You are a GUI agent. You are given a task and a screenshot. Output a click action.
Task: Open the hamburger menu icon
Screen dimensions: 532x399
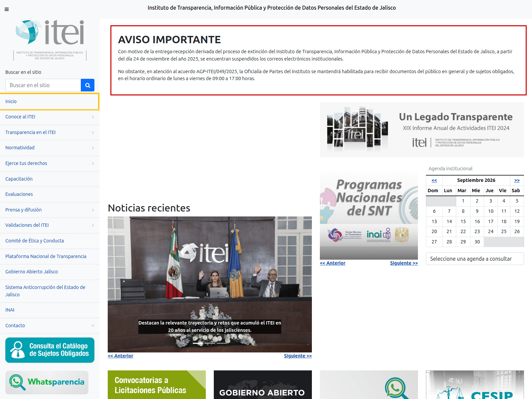(7, 9)
